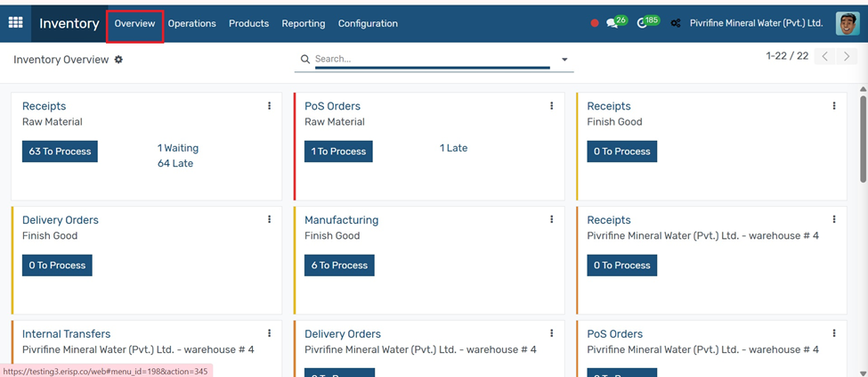Click the red recording status dot

[x=595, y=23]
